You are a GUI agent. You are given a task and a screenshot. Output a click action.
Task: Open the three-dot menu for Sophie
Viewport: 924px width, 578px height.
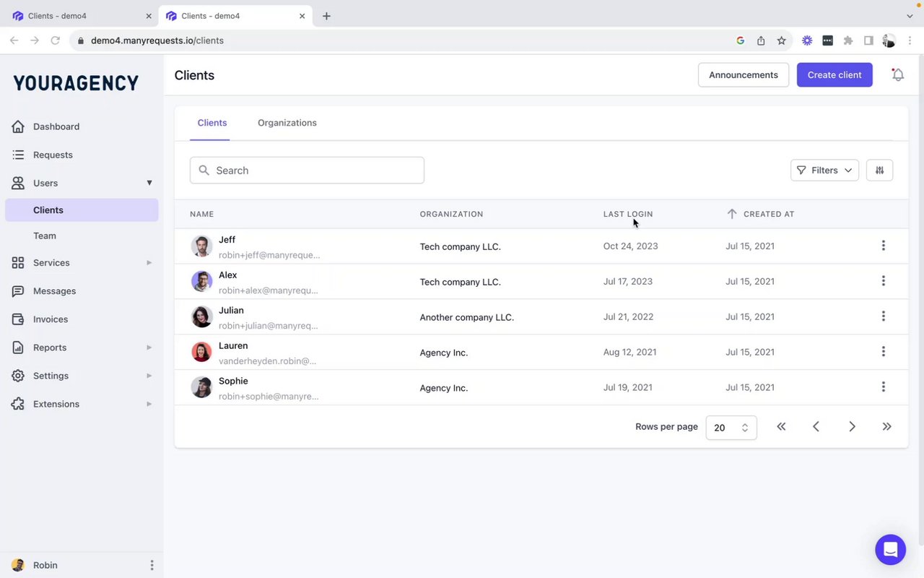(883, 387)
